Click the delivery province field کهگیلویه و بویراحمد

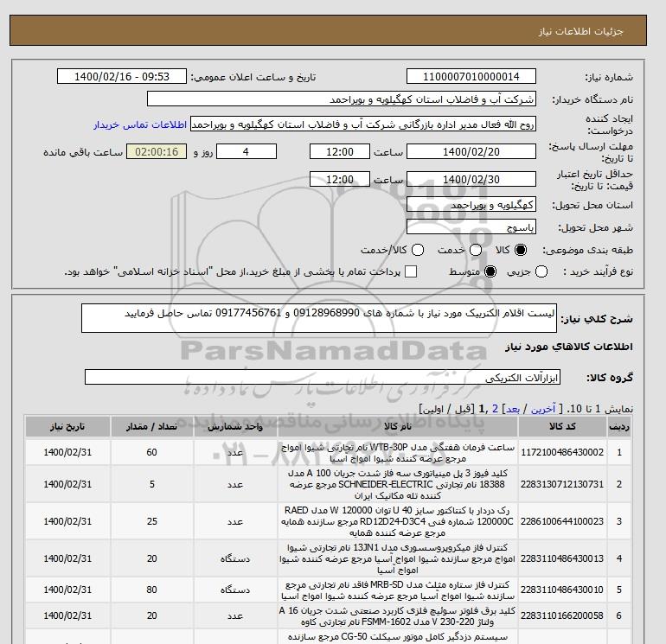471,205
